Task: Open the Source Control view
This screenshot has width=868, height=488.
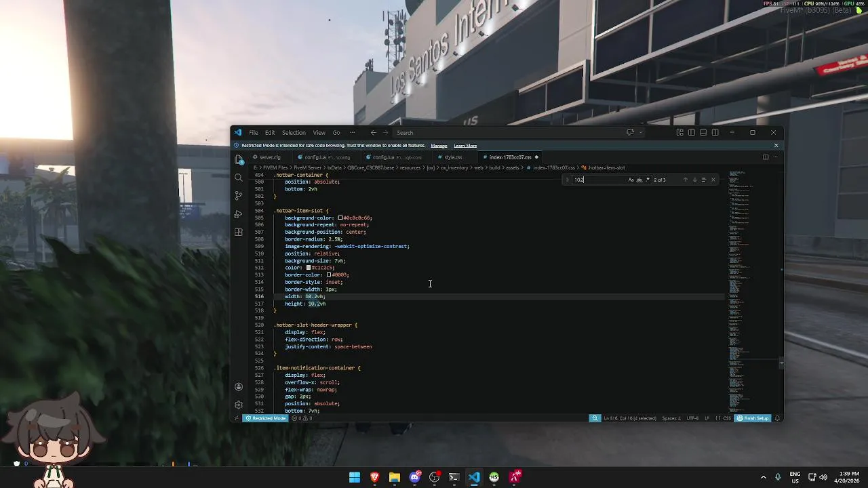Action: tap(239, 196)
